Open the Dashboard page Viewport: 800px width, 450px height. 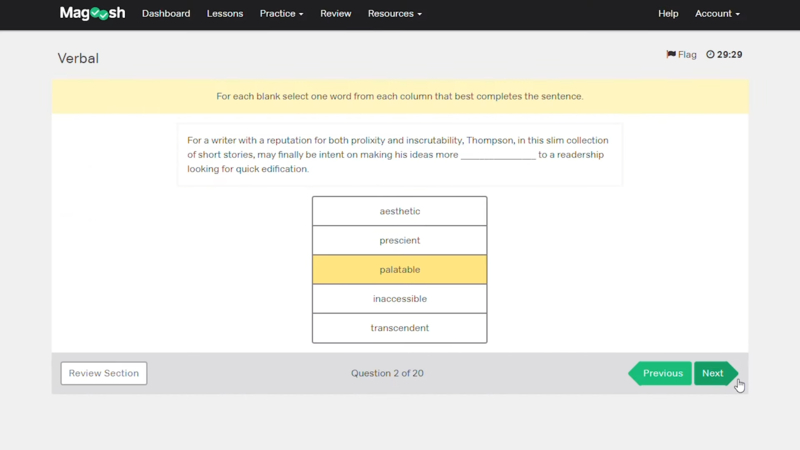coord(166,14)
